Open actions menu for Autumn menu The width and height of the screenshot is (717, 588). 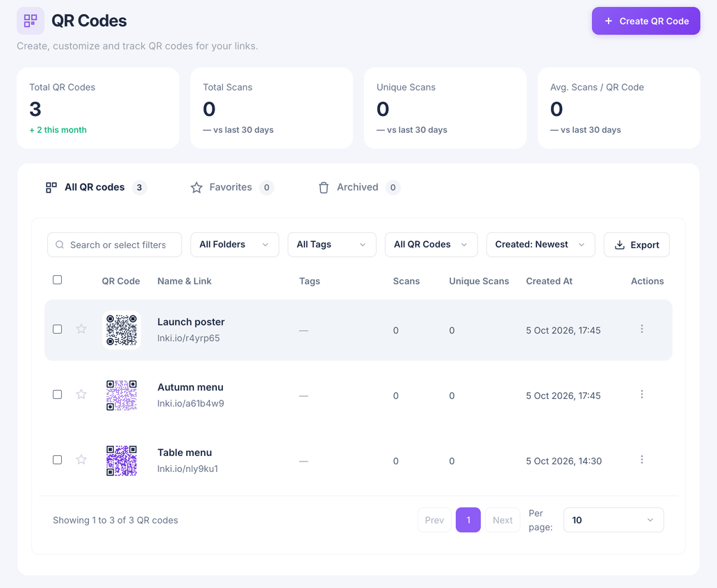(641, 395)
